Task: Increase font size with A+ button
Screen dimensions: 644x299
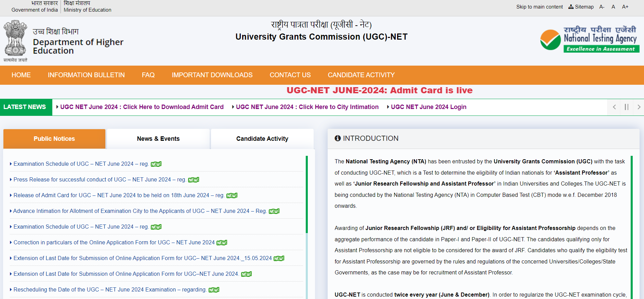Action: pos(625,7)
